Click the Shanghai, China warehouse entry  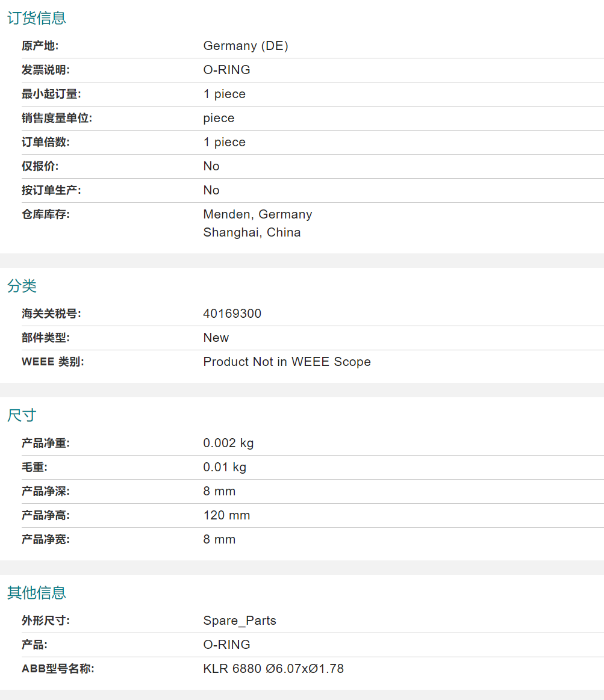pos(252,232)
